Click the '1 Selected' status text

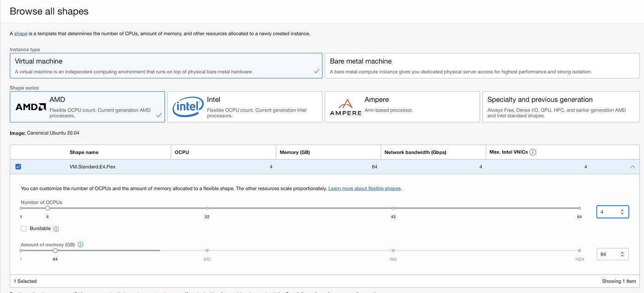point(25,281)
